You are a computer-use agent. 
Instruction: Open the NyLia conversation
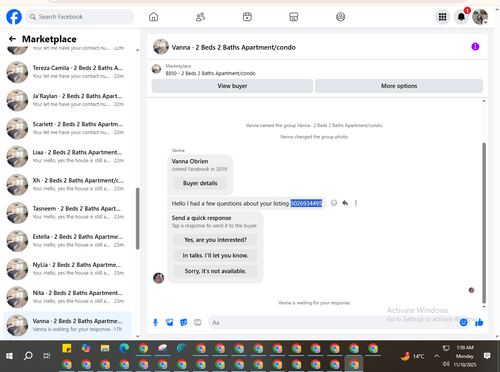click(x=67, y=269)
